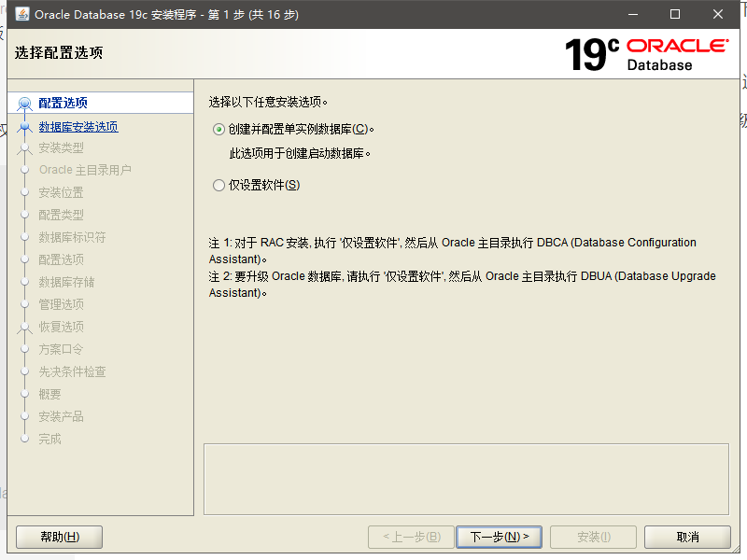747x560 pixels.
Task: Click the 下一步 button
Action: 498,537
